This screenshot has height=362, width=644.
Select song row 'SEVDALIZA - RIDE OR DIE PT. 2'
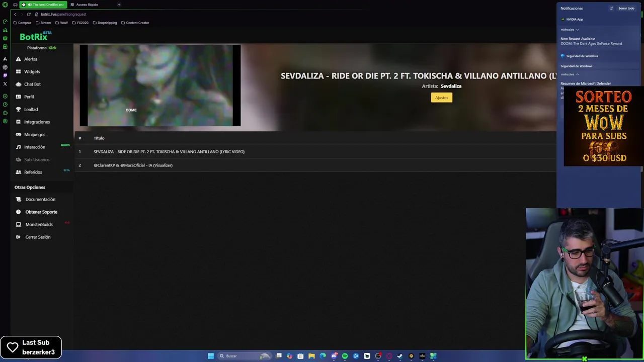point(315,151)
